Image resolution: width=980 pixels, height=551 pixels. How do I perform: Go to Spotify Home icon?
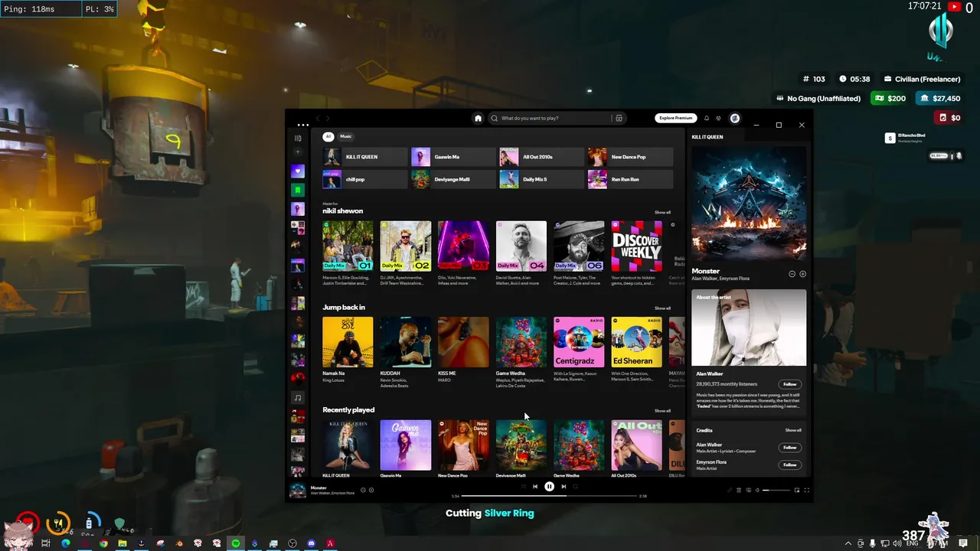pyautogui.click(x=478, y=118)
